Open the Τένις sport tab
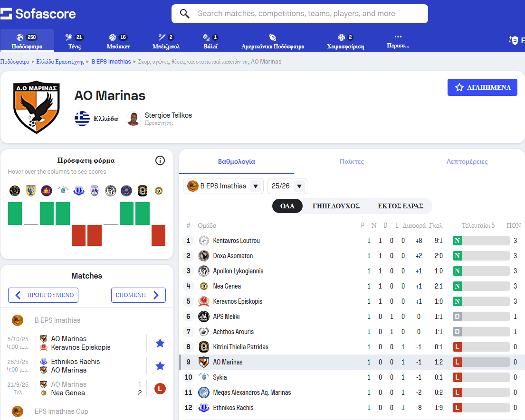The image size is (525, 420). click(74, 41)
